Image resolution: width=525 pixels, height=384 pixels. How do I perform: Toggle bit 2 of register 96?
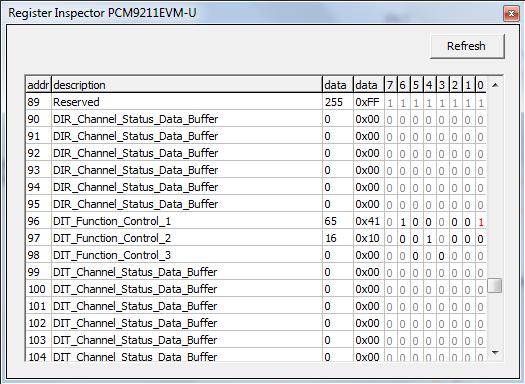pos(455,222)
